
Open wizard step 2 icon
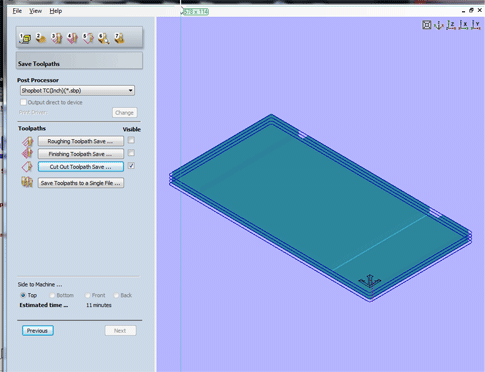41,38
